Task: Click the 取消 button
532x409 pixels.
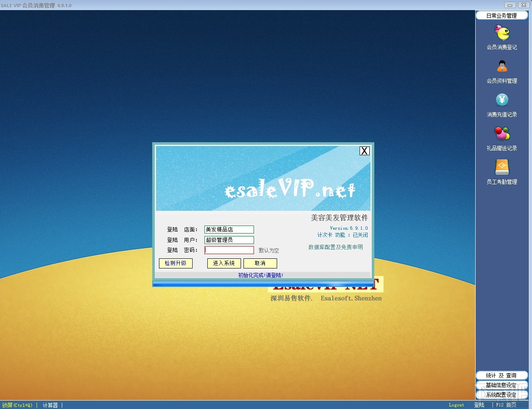Action: point(260,263)
